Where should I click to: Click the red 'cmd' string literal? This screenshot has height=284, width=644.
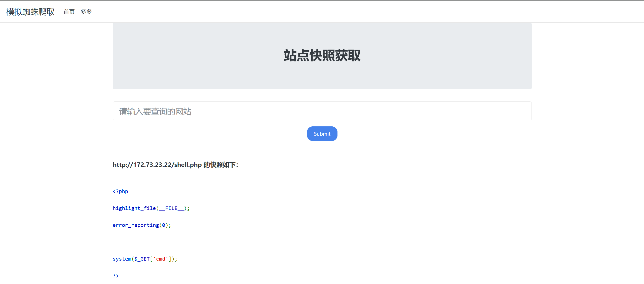tap(161, 259)
